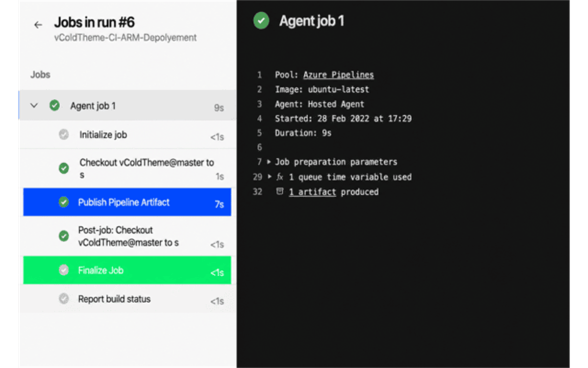The height and width of the screenshot is (368, 588).
Task: Click green success icon beside Agent job 1 row
Action: point(54,105)
